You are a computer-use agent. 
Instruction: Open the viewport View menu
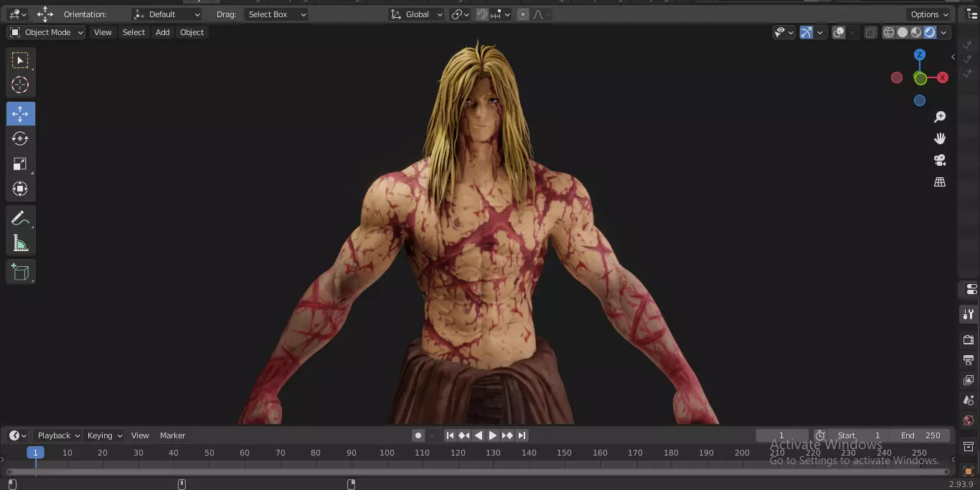(x=103, y=32)
